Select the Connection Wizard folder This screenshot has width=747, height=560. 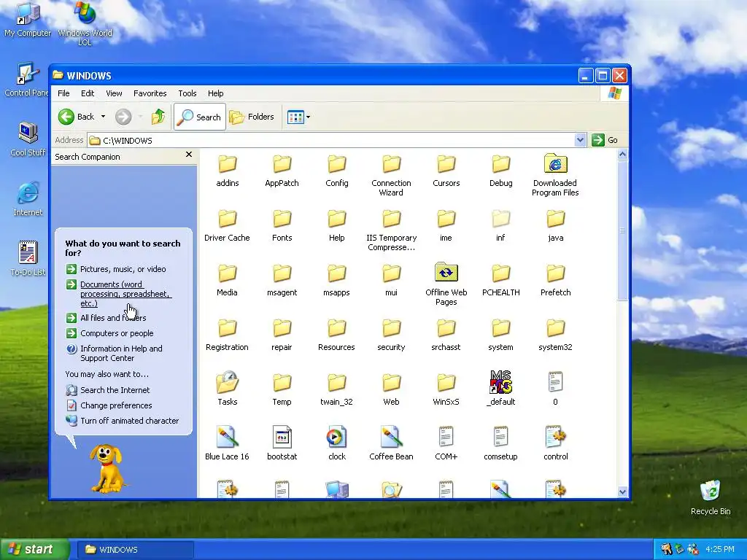391,175
